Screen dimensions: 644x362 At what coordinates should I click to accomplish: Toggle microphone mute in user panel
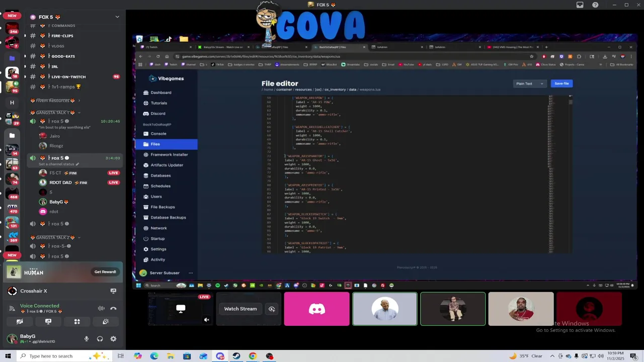pos(87,339)
